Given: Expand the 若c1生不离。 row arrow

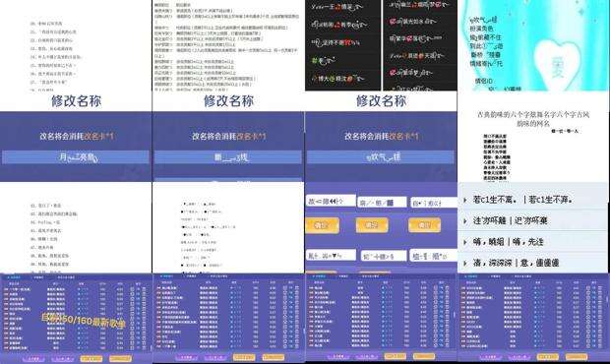Looking at the screenshot, I should coord(465,200).
